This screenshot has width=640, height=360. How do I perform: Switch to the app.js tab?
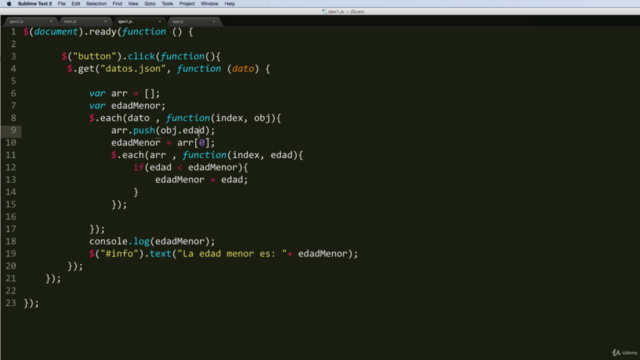(192, 21)
